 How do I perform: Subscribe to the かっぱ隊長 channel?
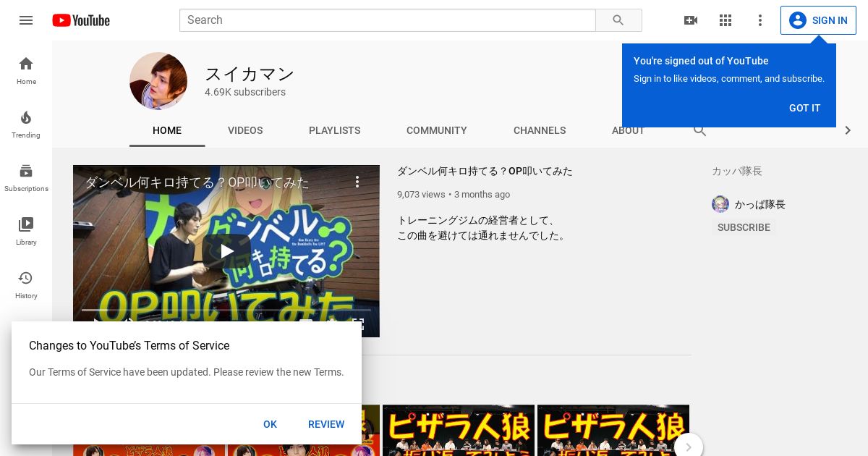[x=744, y=227]
